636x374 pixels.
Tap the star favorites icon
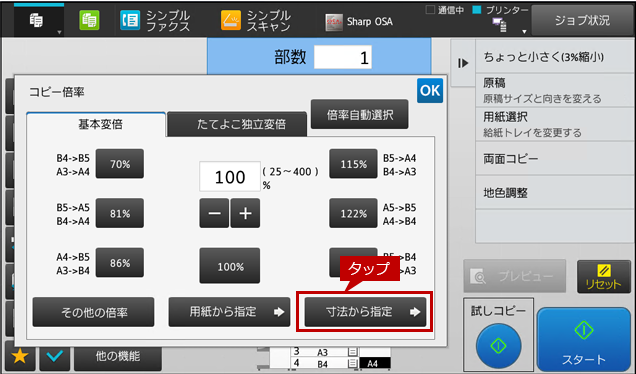pos(19,356)
